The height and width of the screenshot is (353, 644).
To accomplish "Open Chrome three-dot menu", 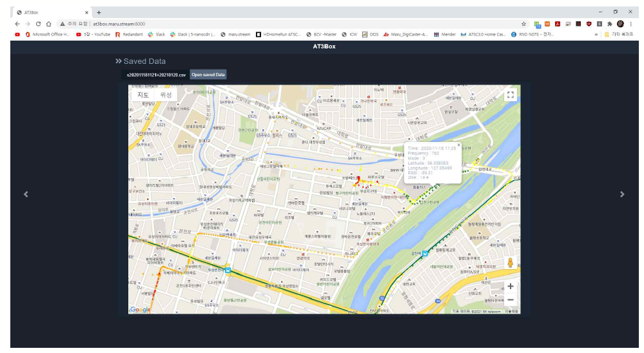I will [631, 24].
